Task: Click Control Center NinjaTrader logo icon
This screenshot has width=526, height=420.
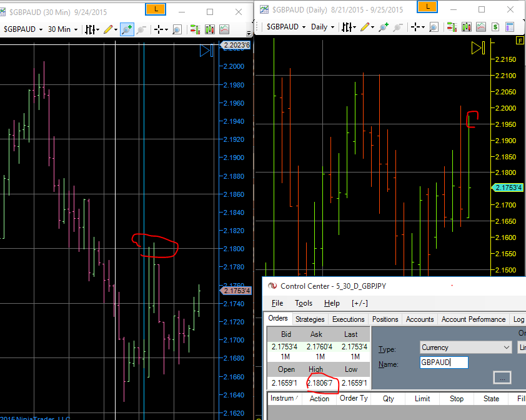Action: tap(272, 286)
